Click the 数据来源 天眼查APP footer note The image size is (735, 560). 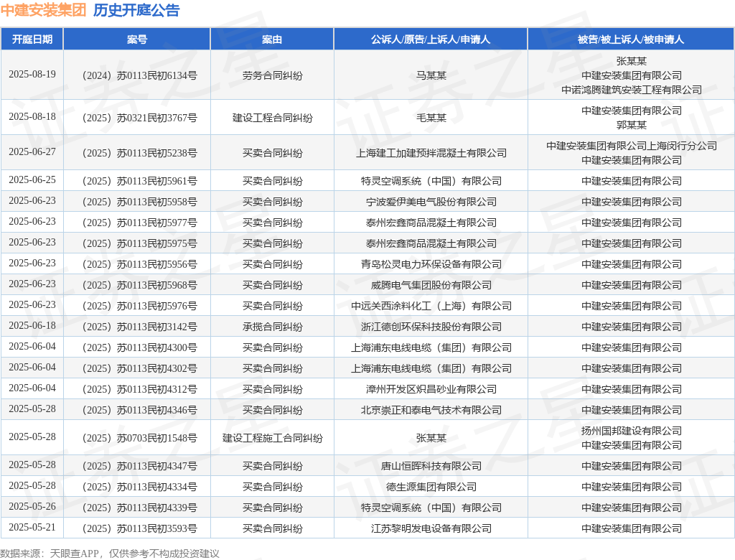click(110, 554)
